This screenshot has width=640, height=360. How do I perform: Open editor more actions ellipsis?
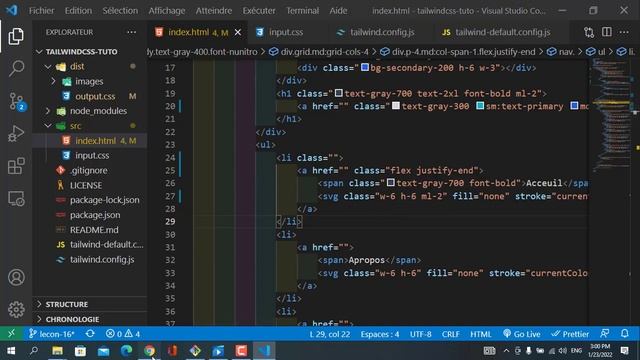[624, 32]
